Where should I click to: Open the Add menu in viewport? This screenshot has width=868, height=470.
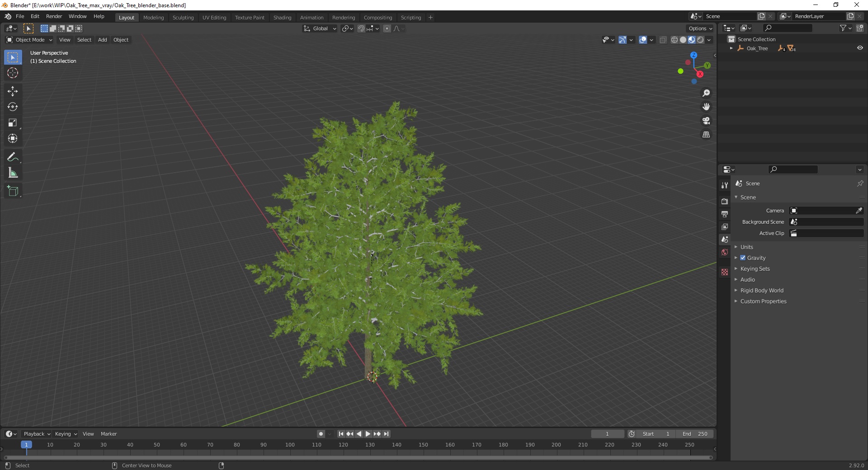[x=103, y=40]
